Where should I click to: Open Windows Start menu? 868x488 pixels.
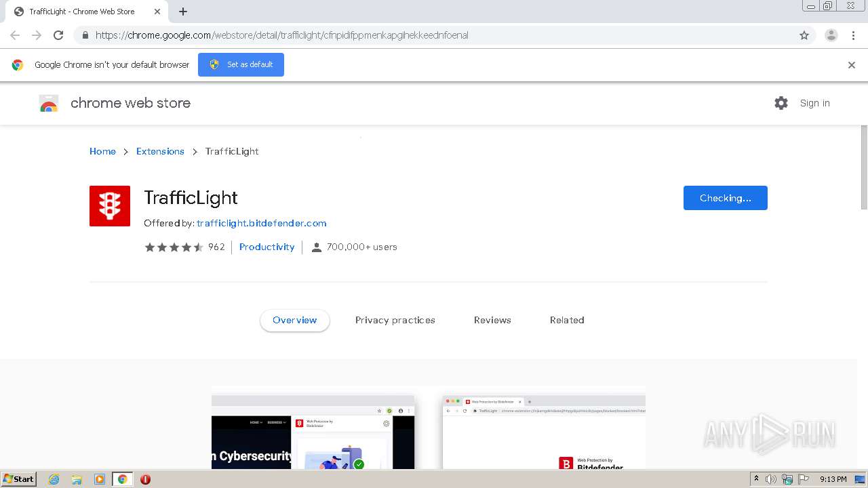(19, 479)
